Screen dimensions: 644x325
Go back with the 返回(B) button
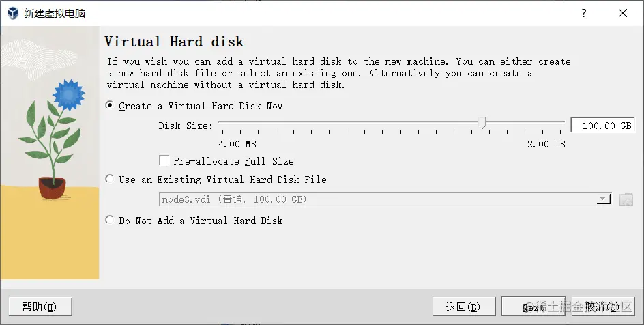463,307
